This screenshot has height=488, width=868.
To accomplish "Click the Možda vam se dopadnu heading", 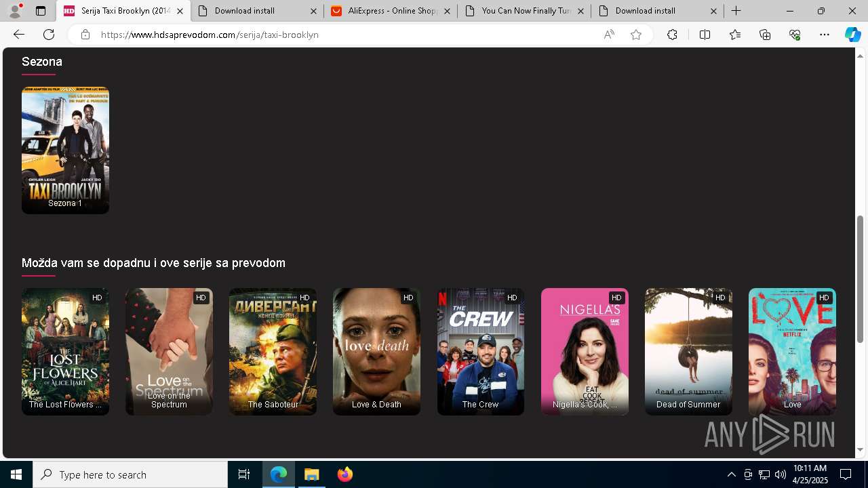I will coord(153,263).
